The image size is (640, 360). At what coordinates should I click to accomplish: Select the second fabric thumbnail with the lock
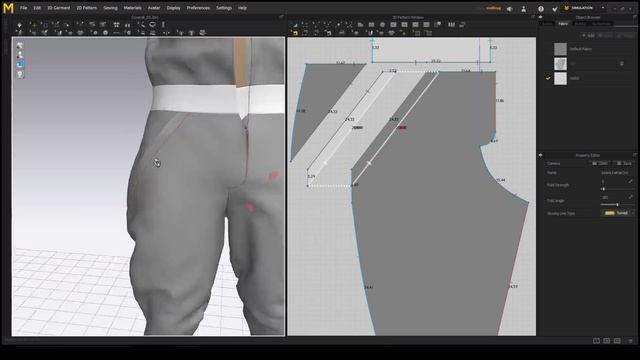[x=560, y=64]
